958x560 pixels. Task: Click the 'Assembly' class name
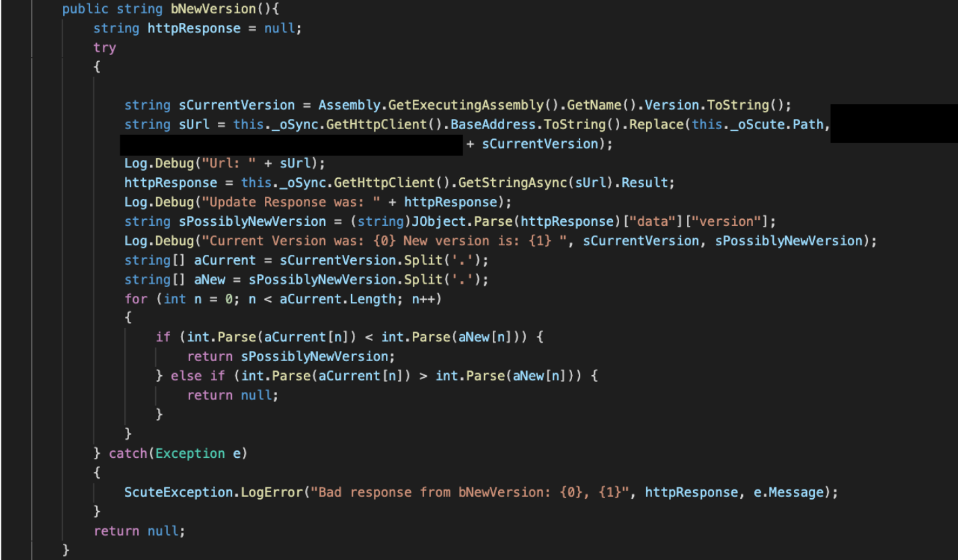(x=349, y=106)
